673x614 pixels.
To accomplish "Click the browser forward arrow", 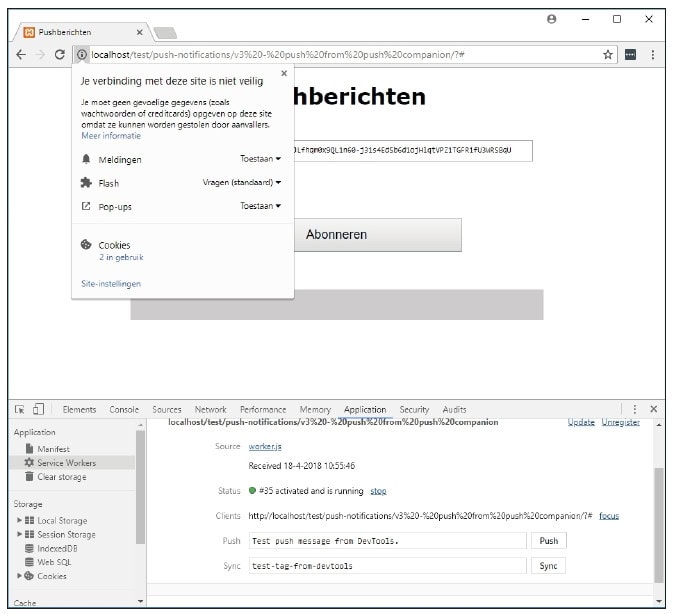I will coord(40,54).
